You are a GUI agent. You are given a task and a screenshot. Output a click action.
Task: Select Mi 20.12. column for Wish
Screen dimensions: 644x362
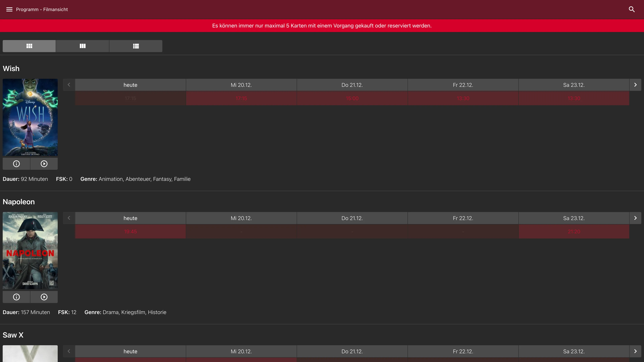click(x=241, y=85)
